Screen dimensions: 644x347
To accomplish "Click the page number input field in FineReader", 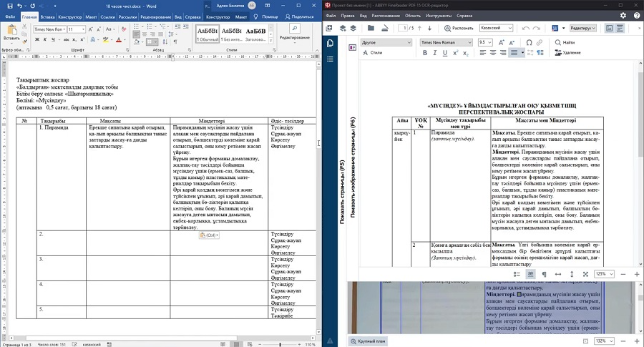I will pos(402,28).
